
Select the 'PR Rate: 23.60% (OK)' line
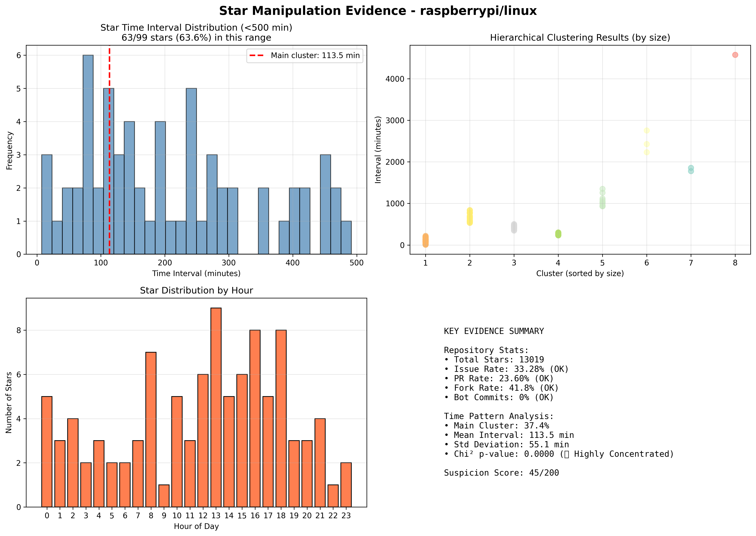point(499,379)
